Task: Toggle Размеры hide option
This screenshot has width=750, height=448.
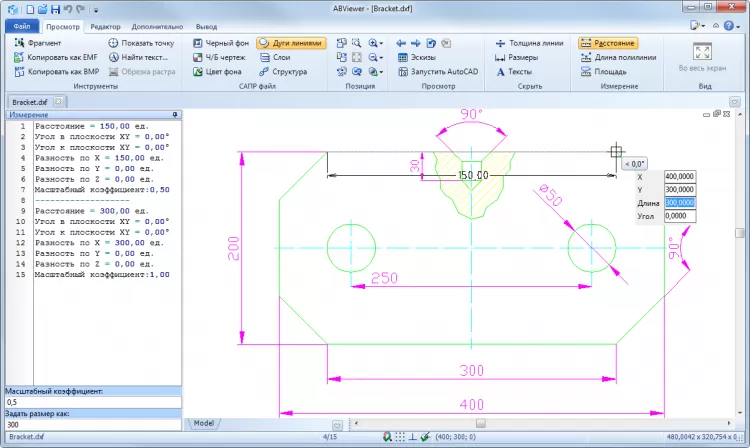Action: pyautogui.click(x=517, y=57)
